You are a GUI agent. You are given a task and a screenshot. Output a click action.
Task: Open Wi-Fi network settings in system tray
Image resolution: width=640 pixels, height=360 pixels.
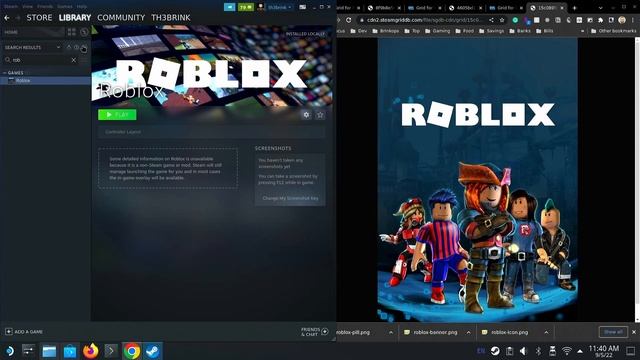567,351
